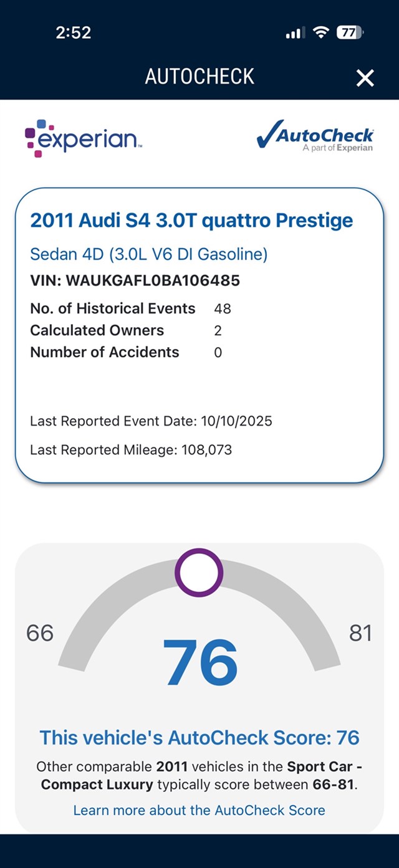The width and height of the screenshot is (399, 868).
Task: Tap the Last Reported Mileage line
Action: [x=131, y=449]
